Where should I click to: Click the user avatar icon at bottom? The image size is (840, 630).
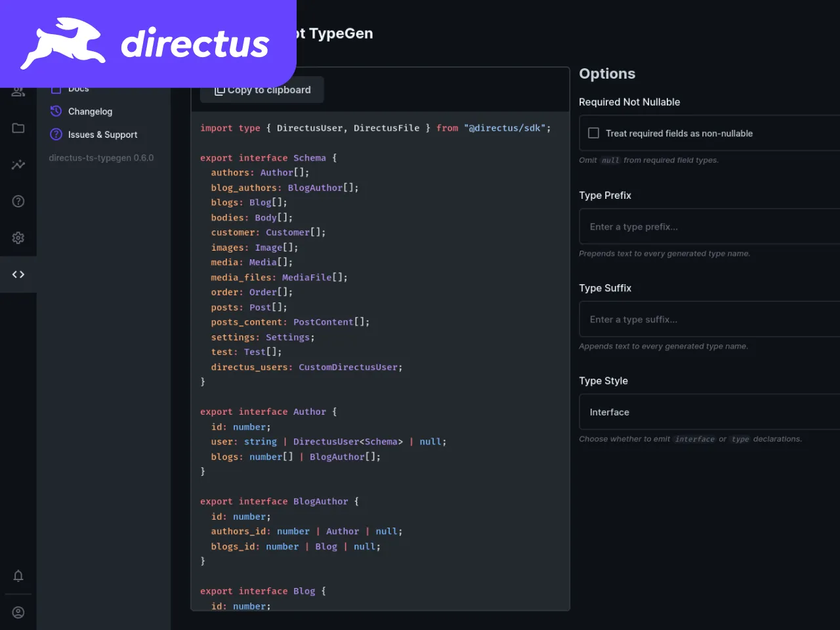tap(18, 612)
